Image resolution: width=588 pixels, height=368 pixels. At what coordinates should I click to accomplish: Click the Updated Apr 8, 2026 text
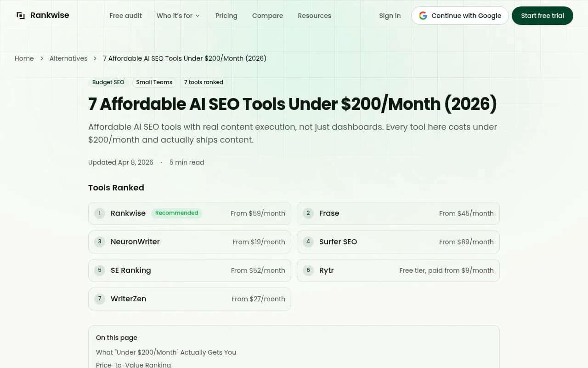pyautogui.click(x=121, y=162)
